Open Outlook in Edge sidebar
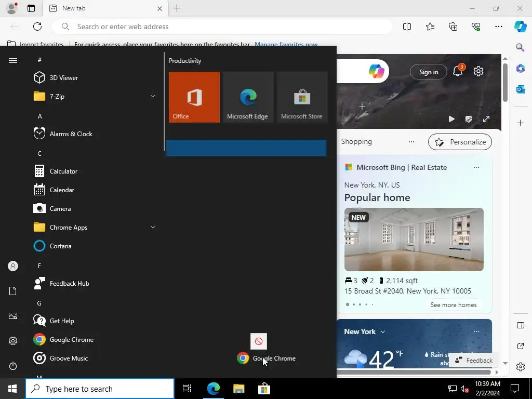This screenshot has width=532, height=399. 520,89
